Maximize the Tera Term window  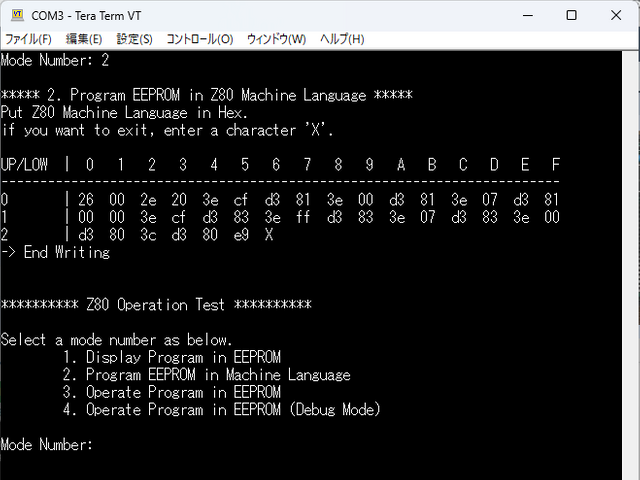coord(571,15)
